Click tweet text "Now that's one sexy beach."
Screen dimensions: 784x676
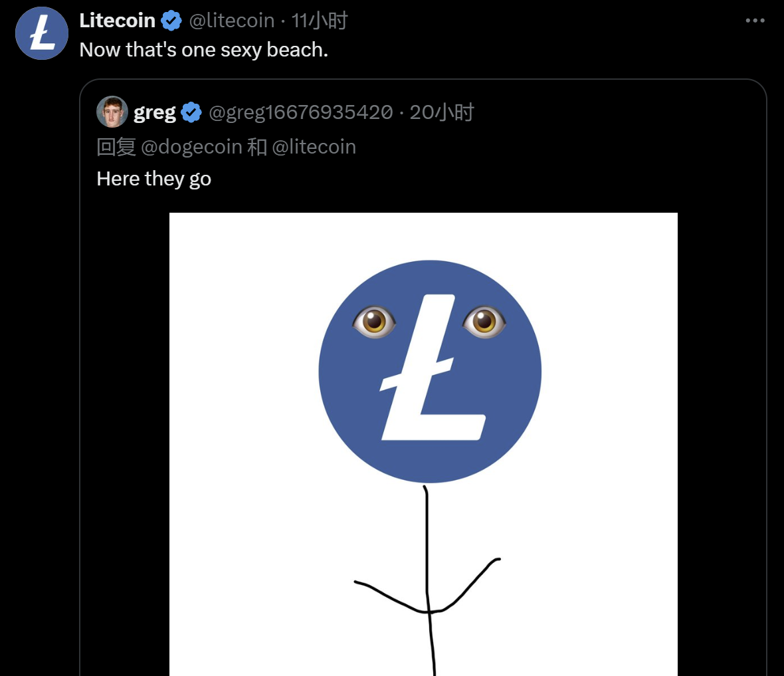(203, 50)
